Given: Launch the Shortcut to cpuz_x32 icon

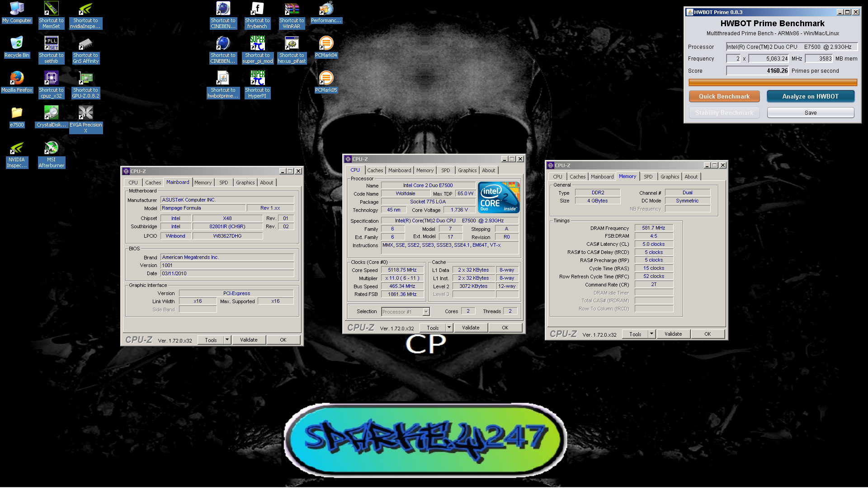Looking at the screenshot, I should (x=51, y=85).
